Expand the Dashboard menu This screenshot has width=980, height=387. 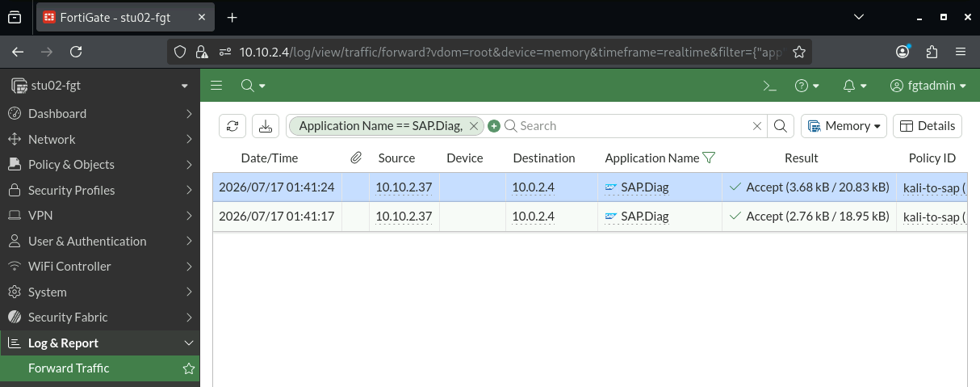coord(100,114)
